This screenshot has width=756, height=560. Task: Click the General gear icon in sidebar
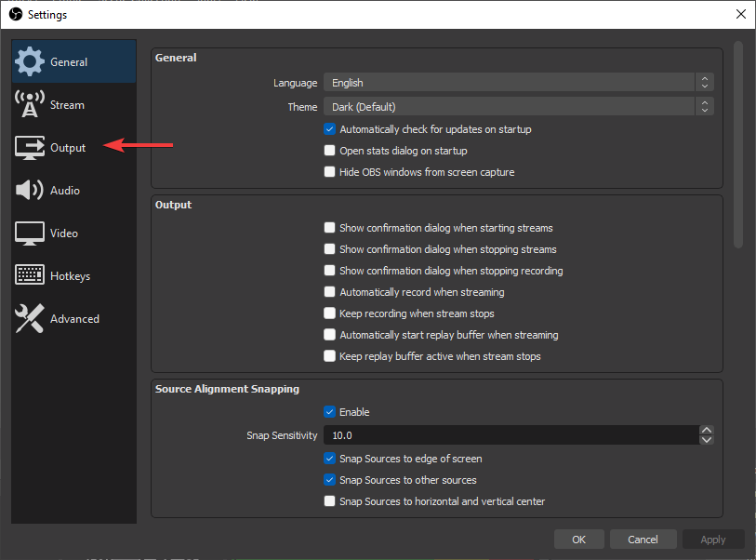tap(30, 61)
